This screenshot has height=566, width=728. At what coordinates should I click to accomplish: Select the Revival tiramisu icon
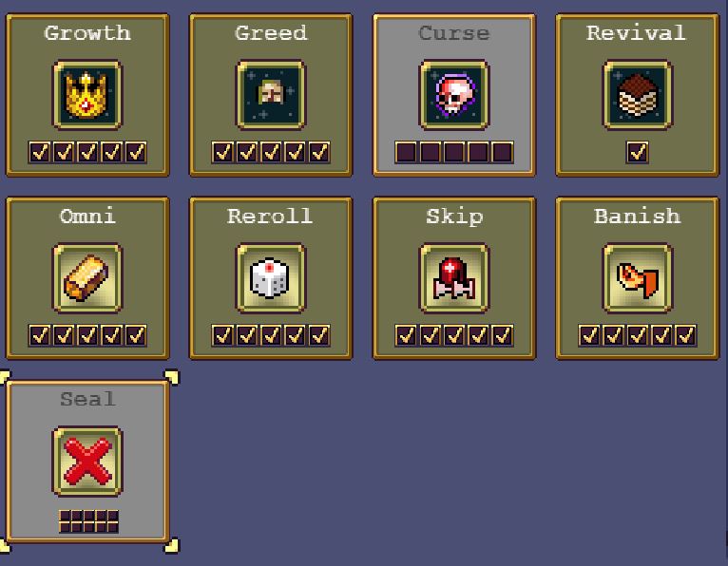pos(637,95)
